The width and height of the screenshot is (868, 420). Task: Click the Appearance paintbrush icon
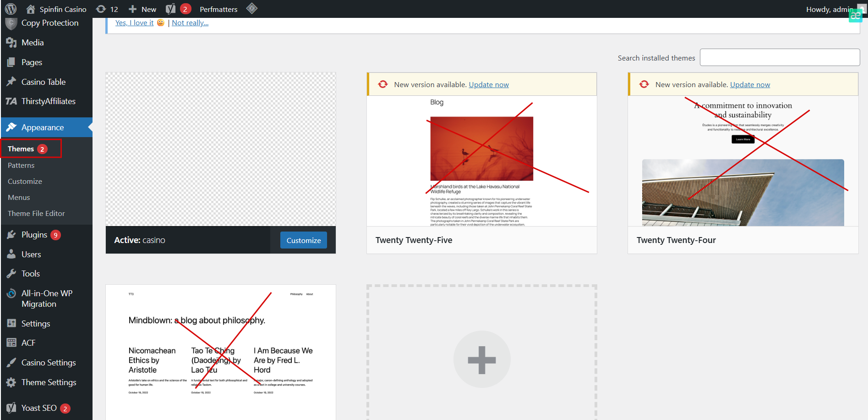11,127
